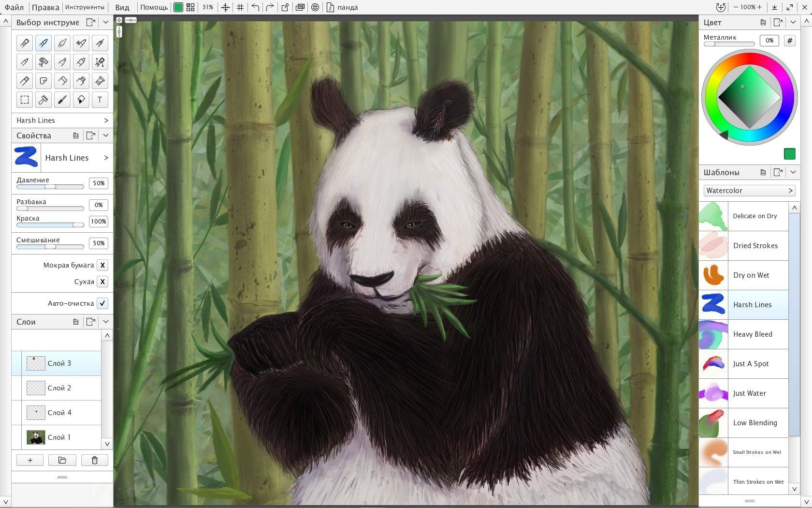Click the layered windows icon in toolbar
Image resolution: width=812 pixels, height=508 pixels.
pyautogui.click(x=300, y=7)
